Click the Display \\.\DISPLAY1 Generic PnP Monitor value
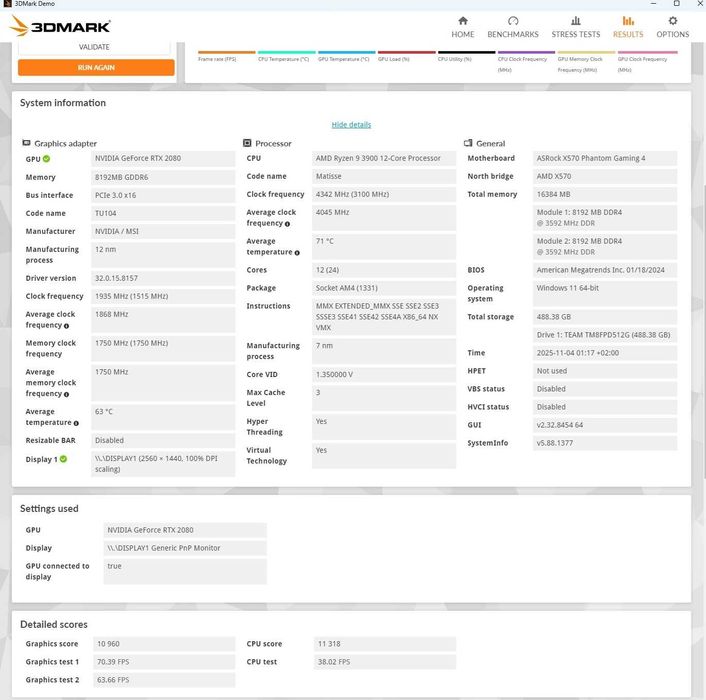Screen dimensions: 706x700 pos(185,548)
